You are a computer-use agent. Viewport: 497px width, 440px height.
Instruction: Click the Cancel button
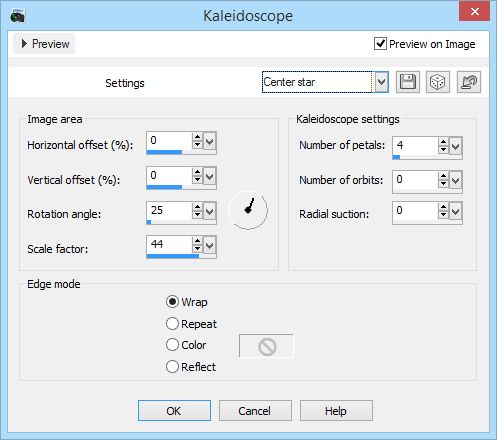coord(255,411)
